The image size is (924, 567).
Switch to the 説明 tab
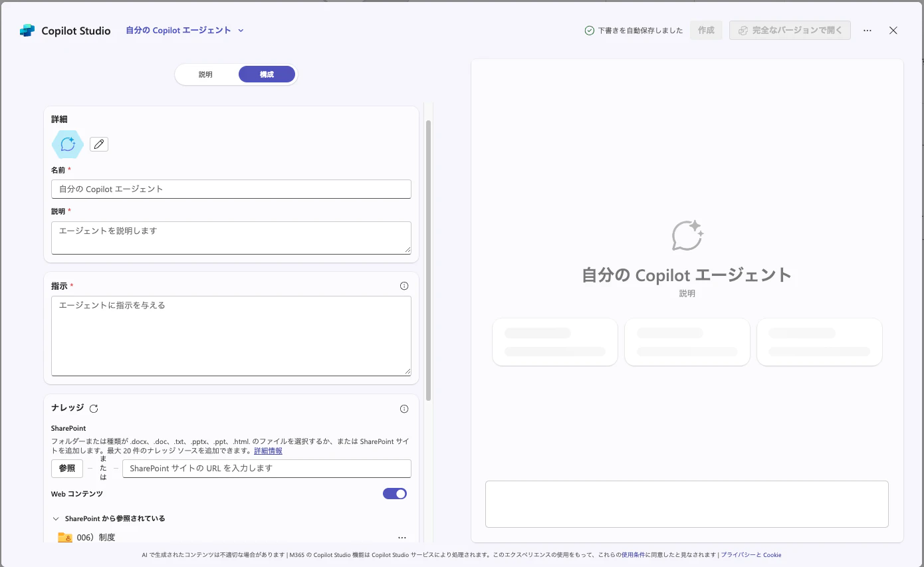point(205,74)
